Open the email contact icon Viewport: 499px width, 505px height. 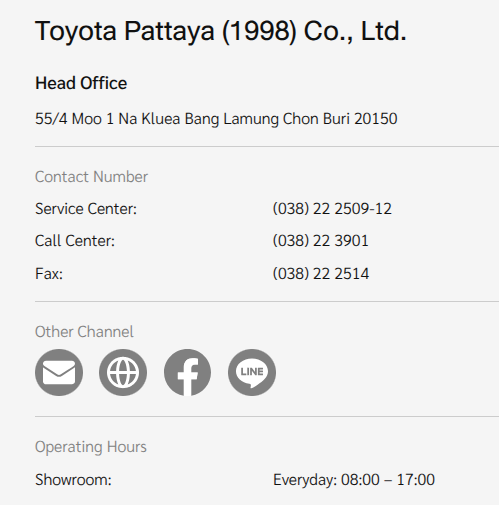pyautogui.click(x=59, y=372)
